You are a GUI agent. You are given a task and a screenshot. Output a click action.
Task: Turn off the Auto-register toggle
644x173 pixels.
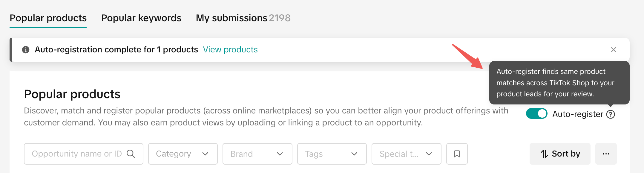click(536, 114)
